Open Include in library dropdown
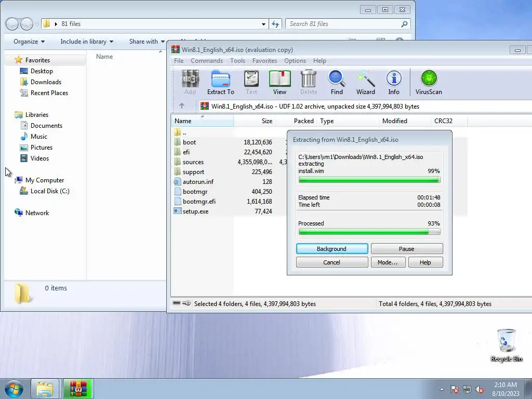The image size is (532, 399). pyautogui.click(x=87, y=42)
